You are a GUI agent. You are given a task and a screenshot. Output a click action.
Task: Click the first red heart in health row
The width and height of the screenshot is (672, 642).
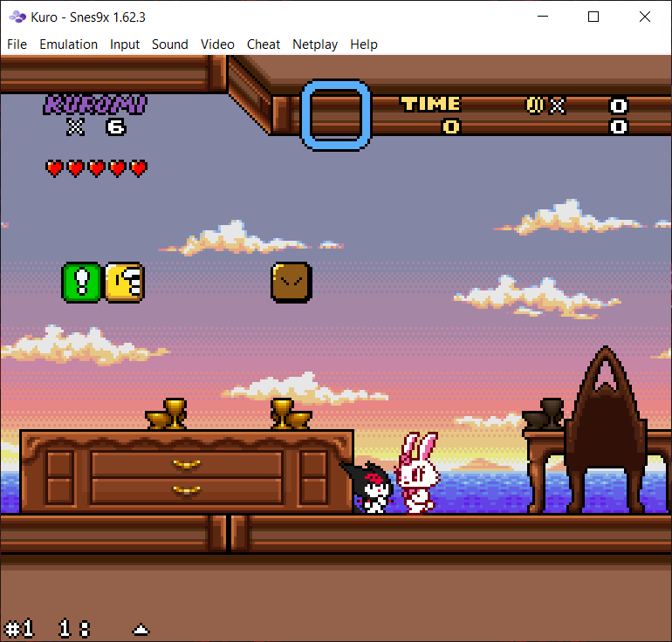click(54, 168)
